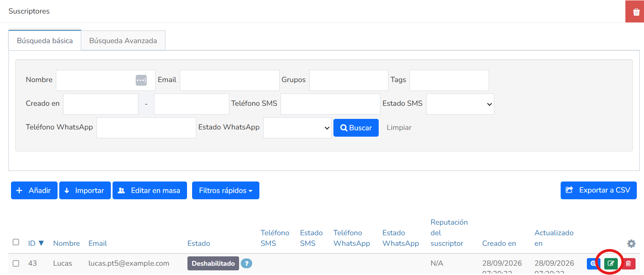This screenshot has width=644, height=275.
Task: Click the help icon beside Deshabilitado
Action: (x=246, y=264)
